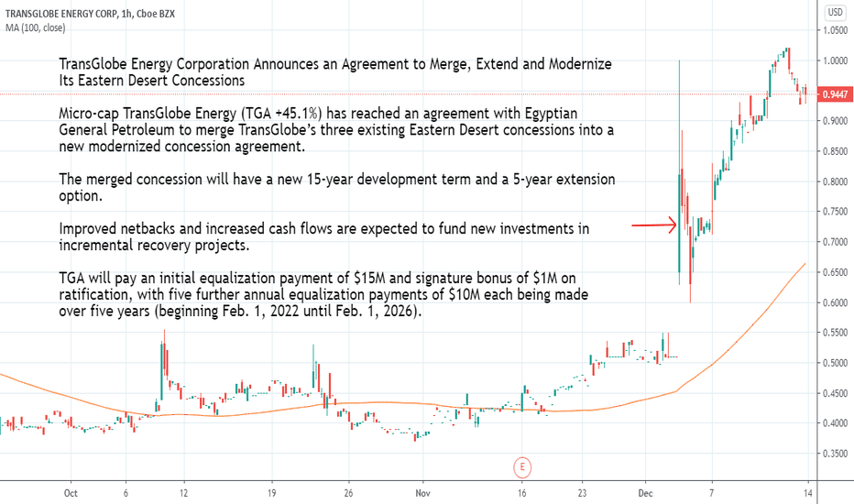
Task: Click the 1.0500 price axis label
Action: click(835, 30)
